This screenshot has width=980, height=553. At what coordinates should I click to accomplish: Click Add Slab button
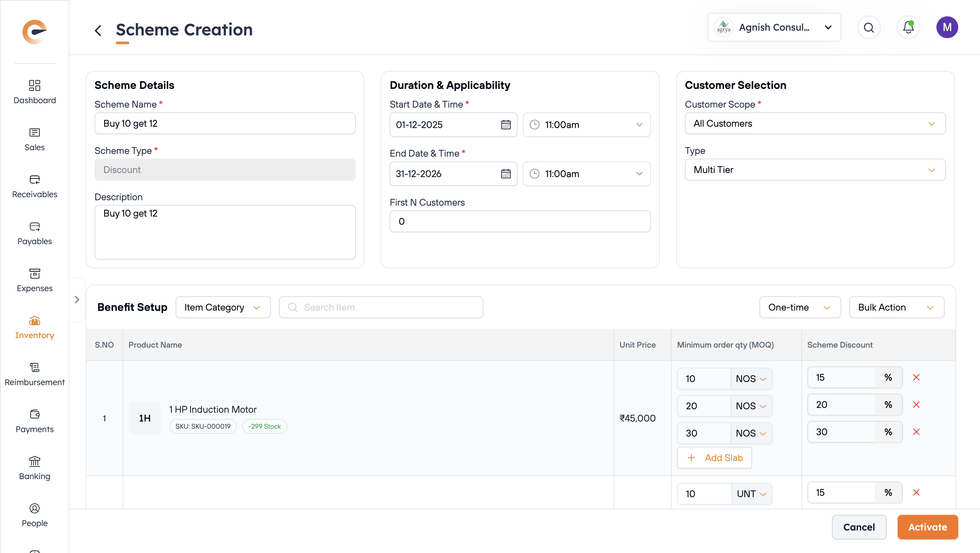coord(714,457)
